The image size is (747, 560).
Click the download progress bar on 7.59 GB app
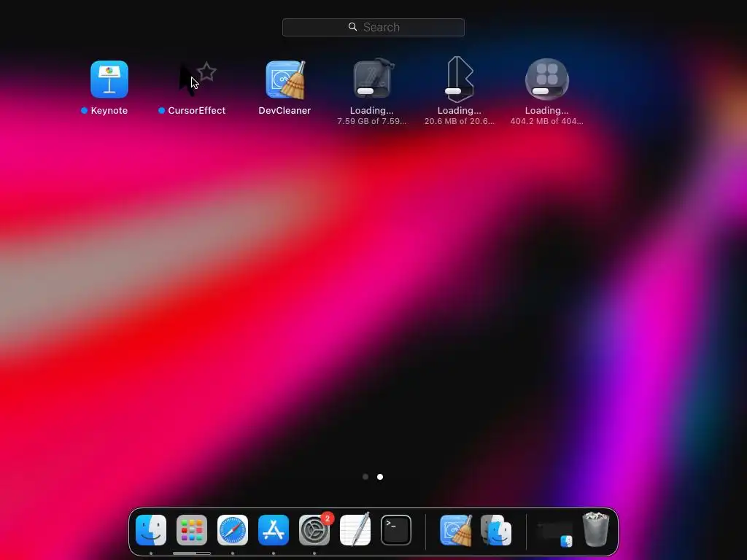coord(371,91)
